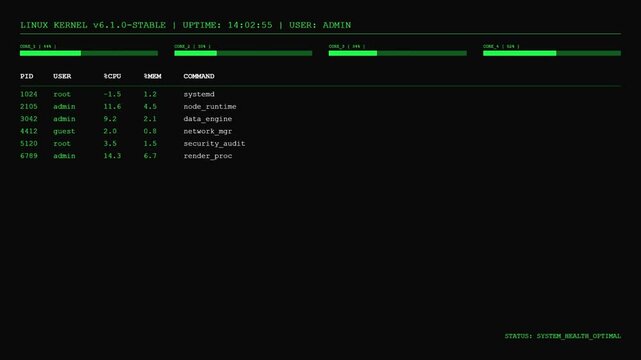This screenshot has width=641, height=360.
Task: Sort by the %CPU column header
Action: coord(112,76)
